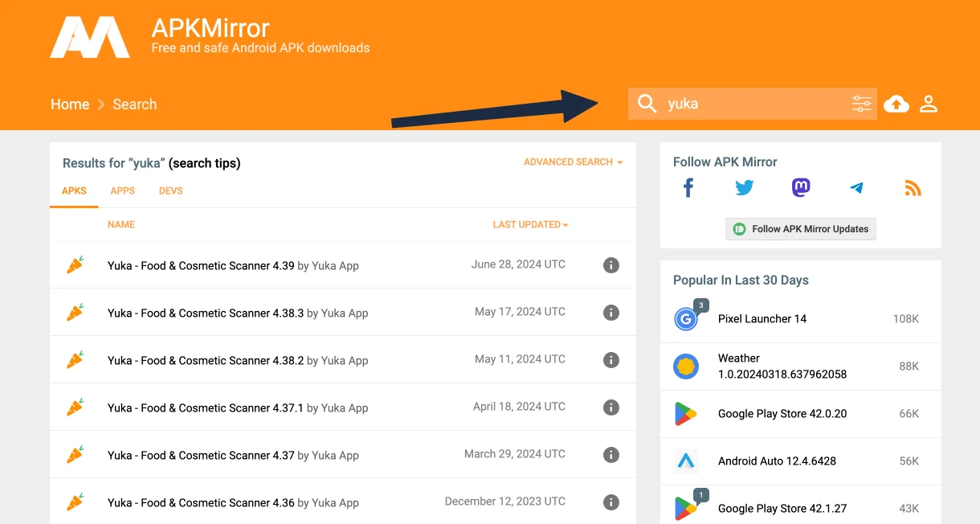Screen dimensions: 980x524
Task: Go to Home breadcrumb
Action: point(70,104)
